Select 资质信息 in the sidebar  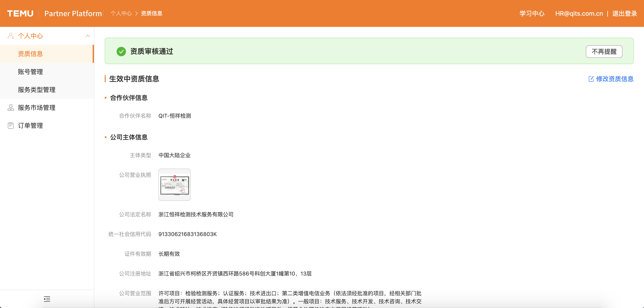pos(30,54)
